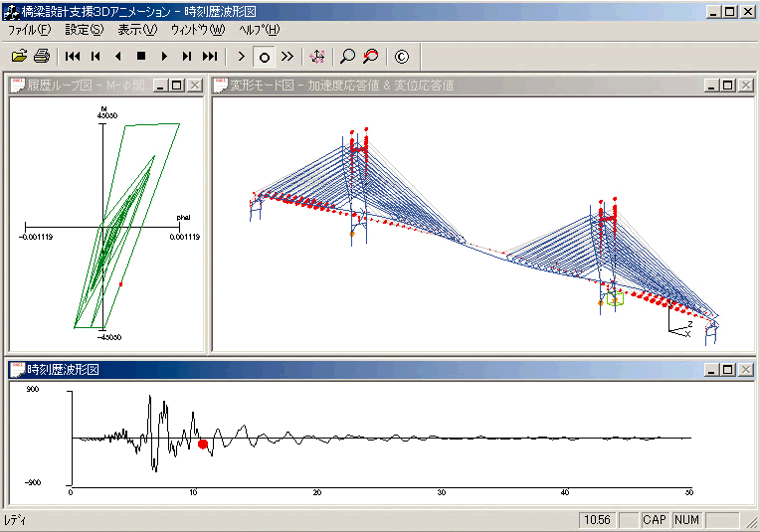The image size is (760, 532).
Task: Open the ファイル(F) menu
Action: click(x=29, y=30)
